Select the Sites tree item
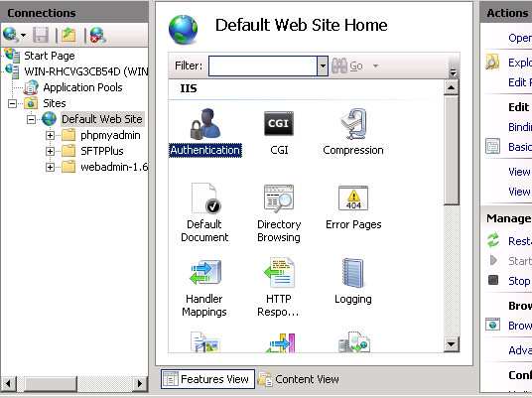Viewport: 532px width, 398px height. point(55,103)
